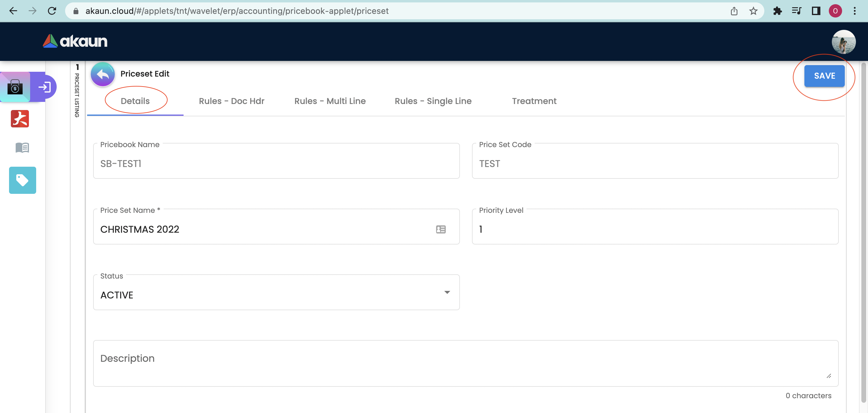Open Chrome three-dot menu
Viewport: 868px width, 413px height.
point(854,11)
